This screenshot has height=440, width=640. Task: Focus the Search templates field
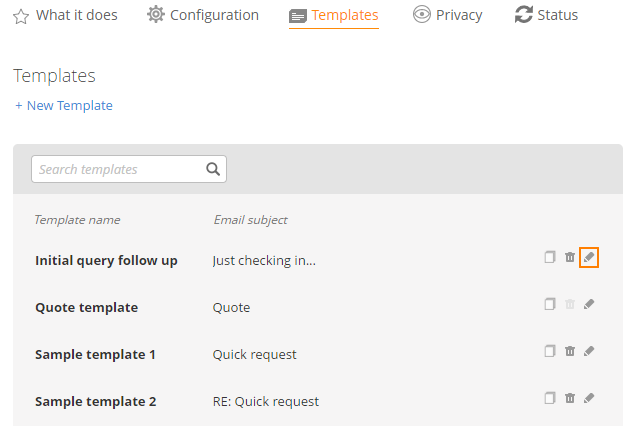click(129, 169)
